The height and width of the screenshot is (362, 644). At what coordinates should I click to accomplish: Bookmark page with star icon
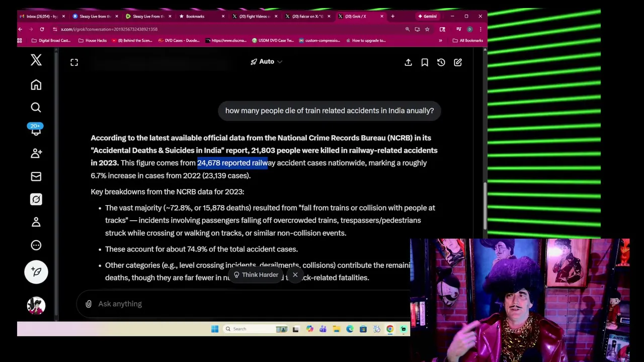[x=427, y=29]
